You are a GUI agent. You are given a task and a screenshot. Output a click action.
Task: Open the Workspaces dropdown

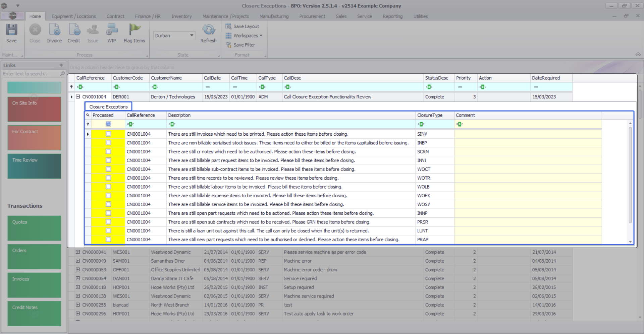pos(244,36)
